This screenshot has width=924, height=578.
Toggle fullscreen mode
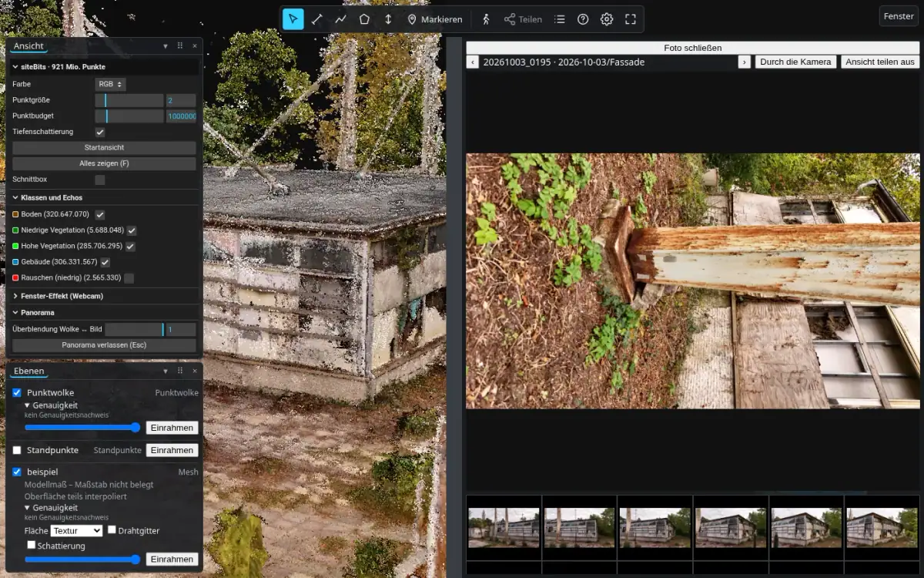point(631,19)
